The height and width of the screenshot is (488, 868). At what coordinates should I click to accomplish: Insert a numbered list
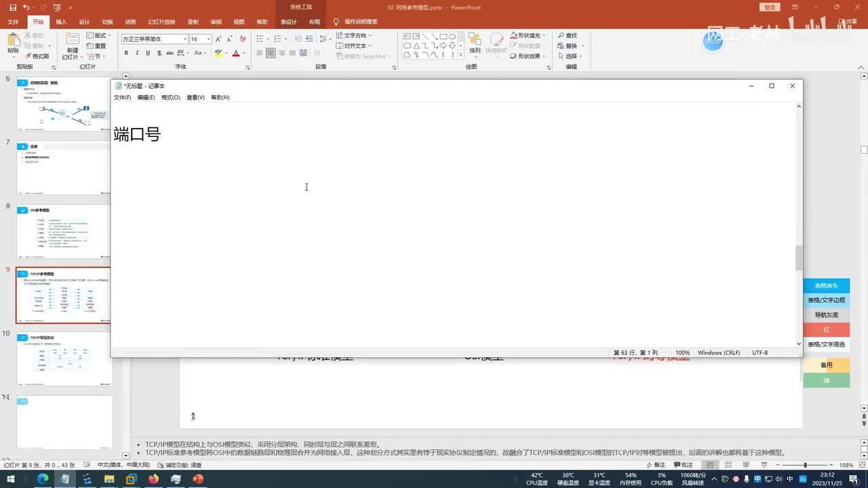[x=278, y=39]
